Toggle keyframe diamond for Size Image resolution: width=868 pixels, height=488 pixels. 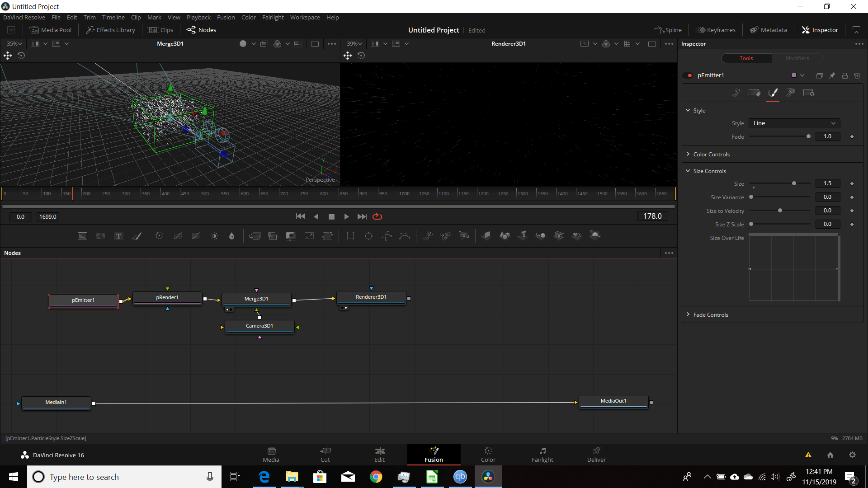852,183
